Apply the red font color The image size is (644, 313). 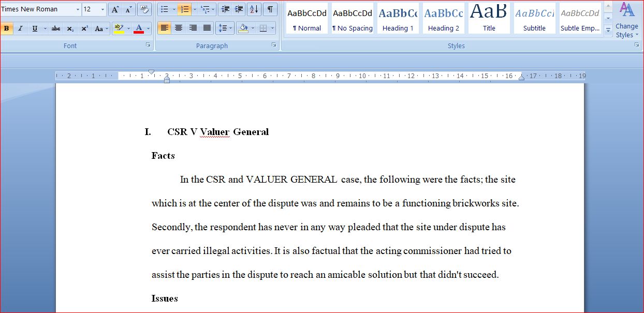pyautogui.click(x=138, y=28)
